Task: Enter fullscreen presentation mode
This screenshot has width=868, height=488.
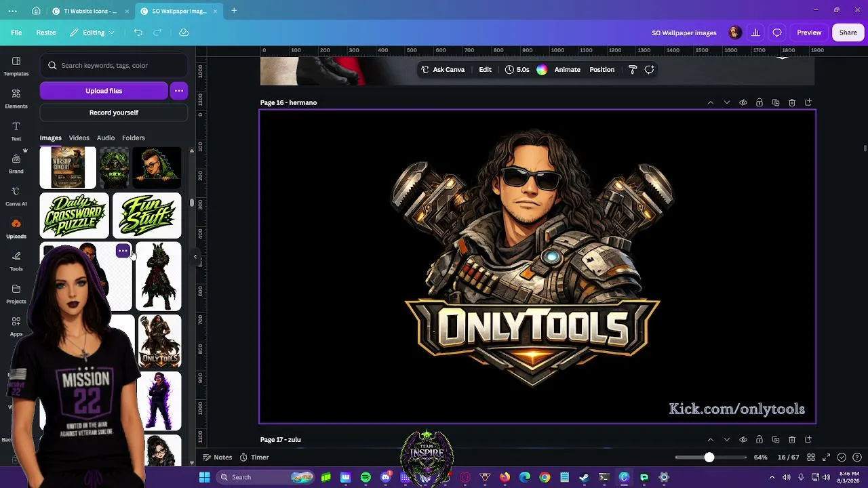Action: 826,457
